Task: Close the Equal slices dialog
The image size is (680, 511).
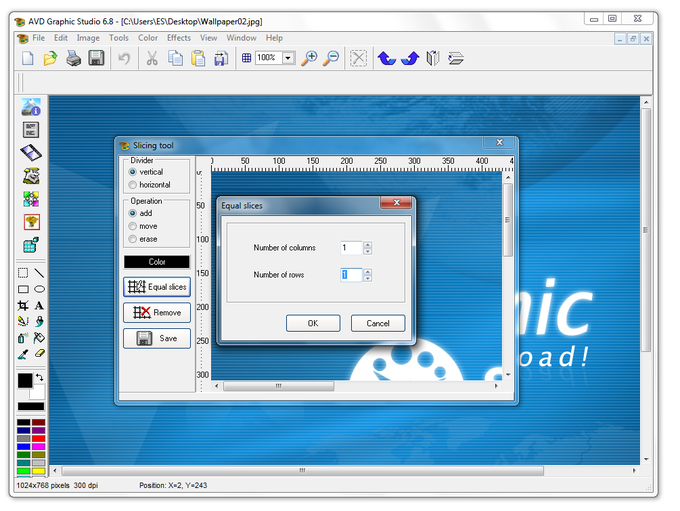Action: click(x=396, y=203)
